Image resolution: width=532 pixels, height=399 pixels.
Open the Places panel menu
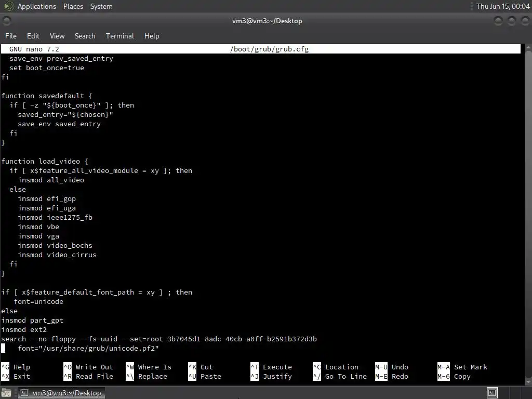coord(73,6)
